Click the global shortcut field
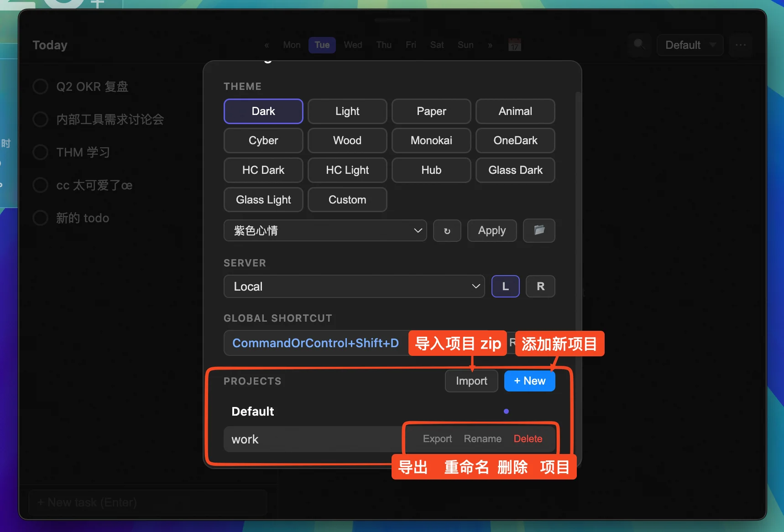This screenshot has width=784, height=532. tap(317, 343)
